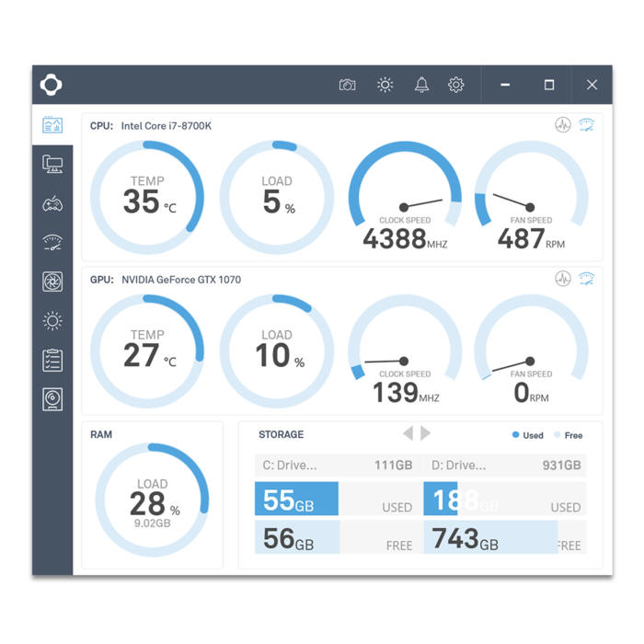Toggle brightness mode icon in title bar
644x644 pixels.
(385, 85)
